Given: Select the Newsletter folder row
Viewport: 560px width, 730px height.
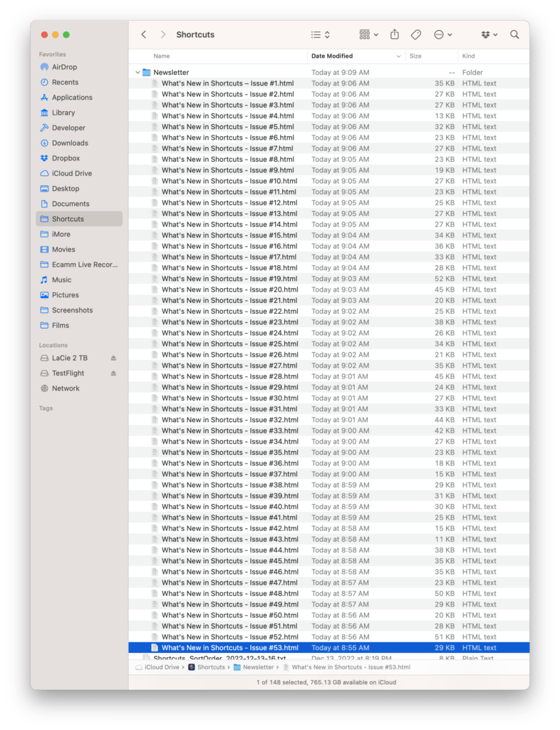Looking at the screenshot, I should pyautogui.click(x=329, y=72).
